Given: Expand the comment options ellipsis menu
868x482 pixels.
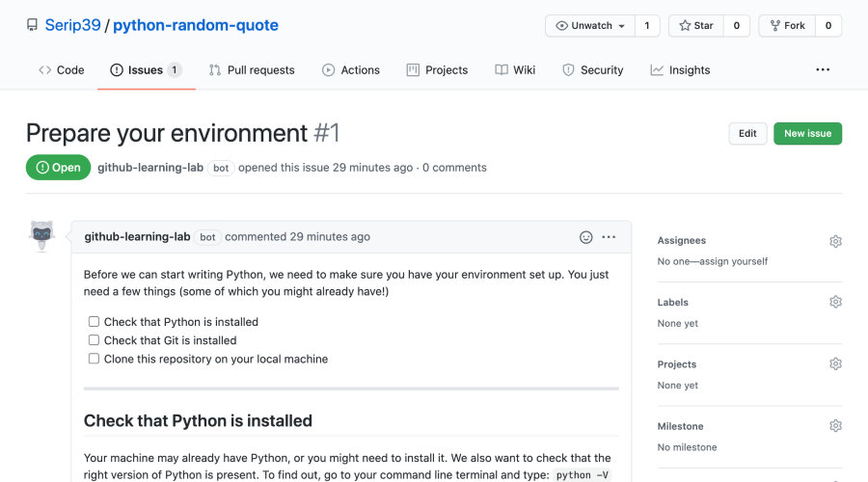Looking at the screenshot, I should (x=609, y=237).
